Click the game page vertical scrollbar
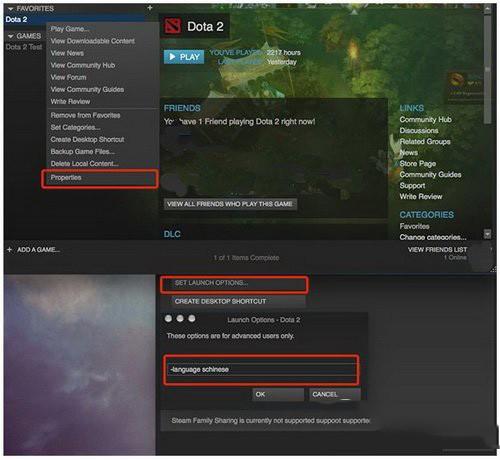 (x=487, y=68)
